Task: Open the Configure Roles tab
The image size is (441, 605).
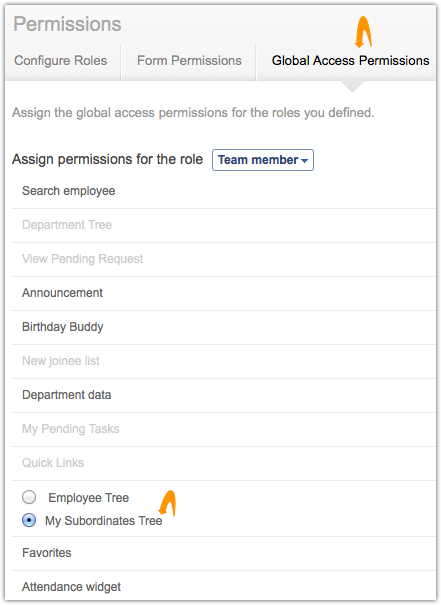Action: tap(61, 61)
